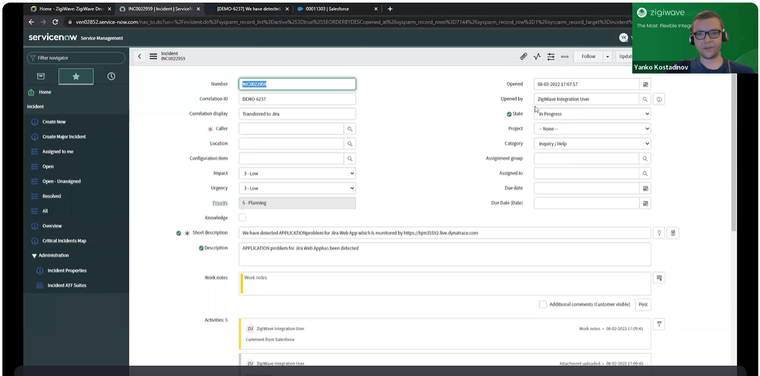
Task: Click the Post button
Action: [x=643, y=304]
